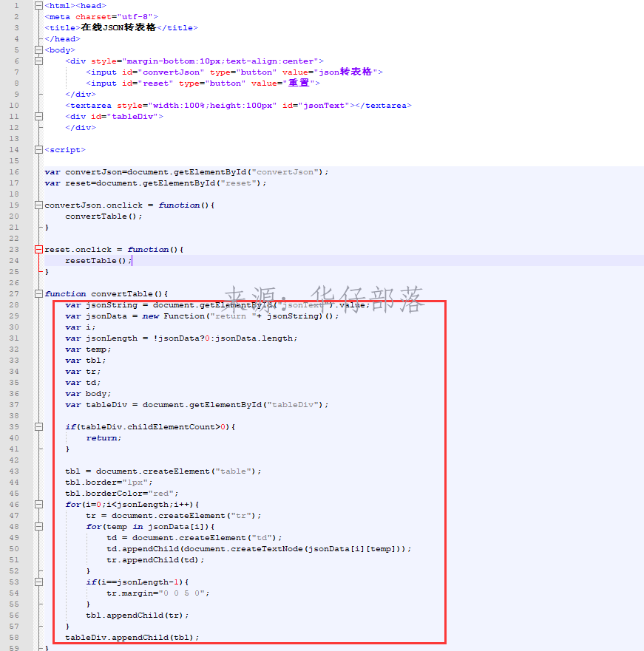Click the 'tr.margin="0 0 5 0";' line
Image resolution: width=644 pixels, height=651 pixels.
[158, 593]
